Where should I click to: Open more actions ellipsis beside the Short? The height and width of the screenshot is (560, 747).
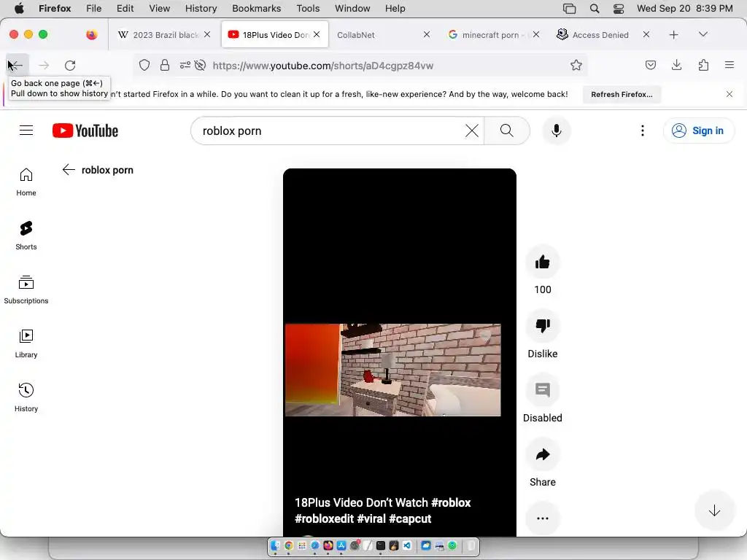click(542, 518)
